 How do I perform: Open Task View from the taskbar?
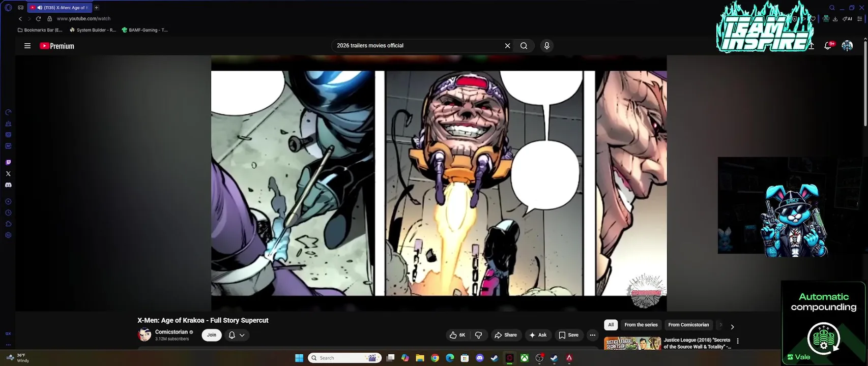click(390, 358)
